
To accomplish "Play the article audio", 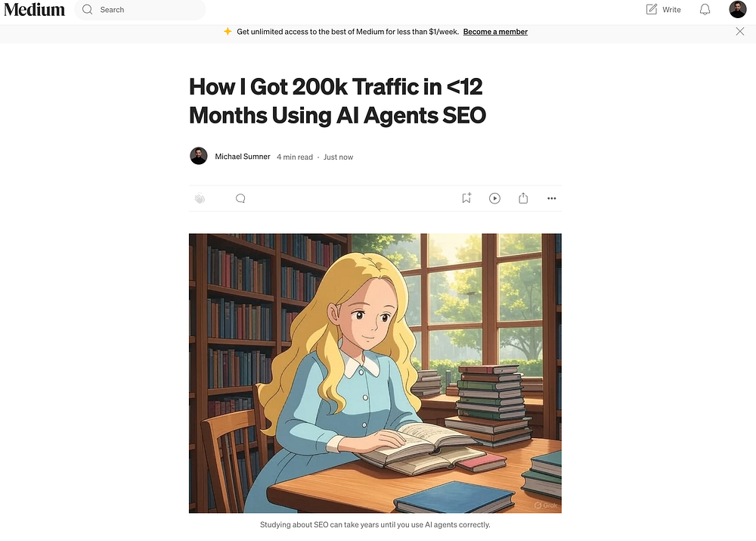I will [494, 198].
